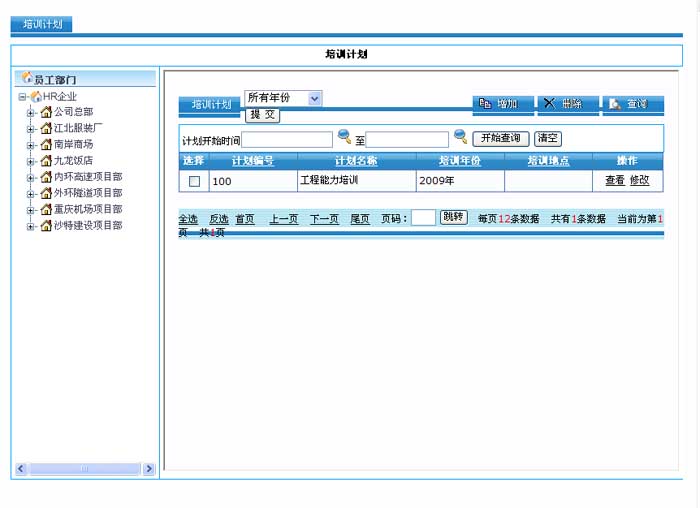Click 反选 to invert row selection

pos(218,219)
